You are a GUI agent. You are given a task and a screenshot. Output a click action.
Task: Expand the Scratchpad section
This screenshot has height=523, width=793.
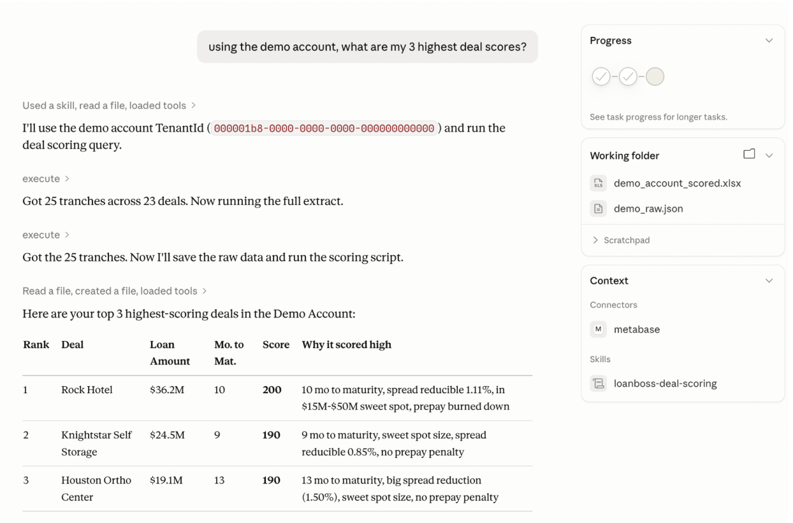coord(621,240)
